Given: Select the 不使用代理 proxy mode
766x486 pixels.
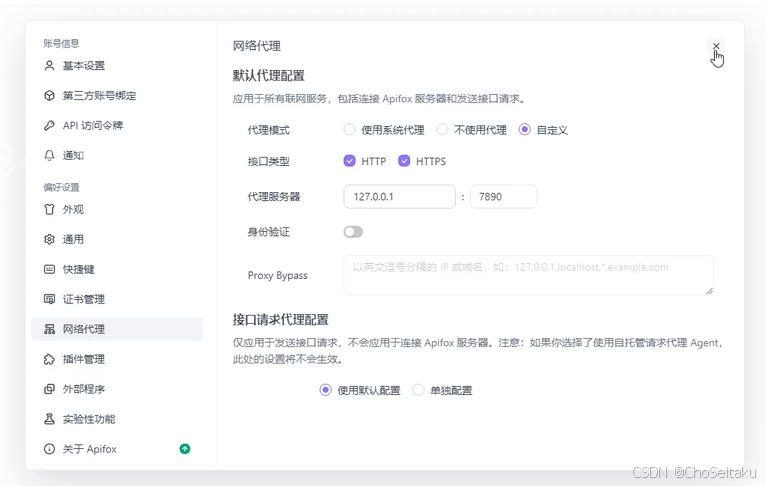Looking at the screenshot, I should point(442,130).
